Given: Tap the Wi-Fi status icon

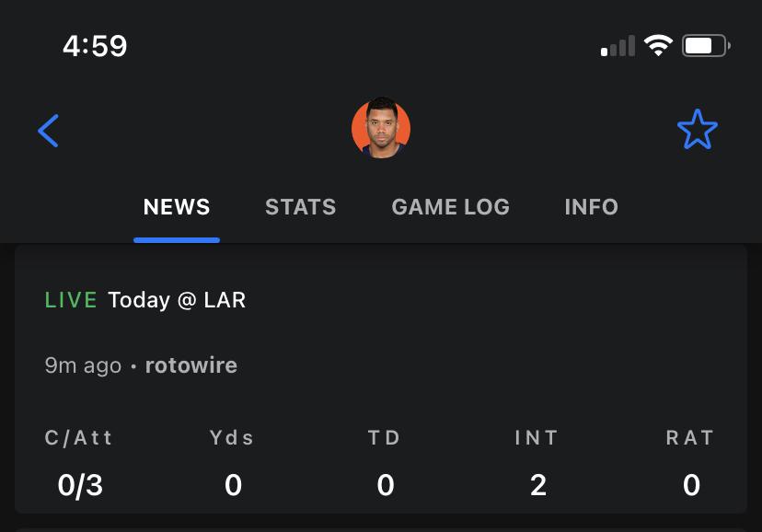Looking at the screenshot, I should click(x=658, y=45).
